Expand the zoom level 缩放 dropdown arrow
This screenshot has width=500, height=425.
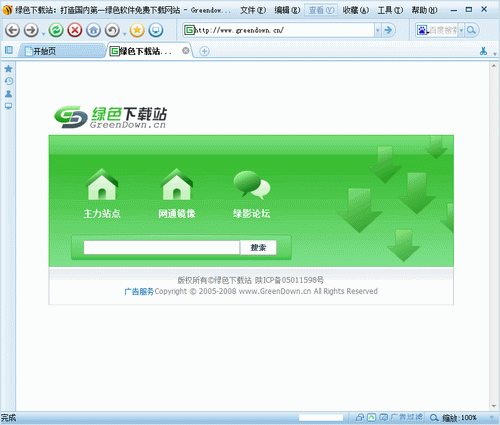(x=492, y=417)
